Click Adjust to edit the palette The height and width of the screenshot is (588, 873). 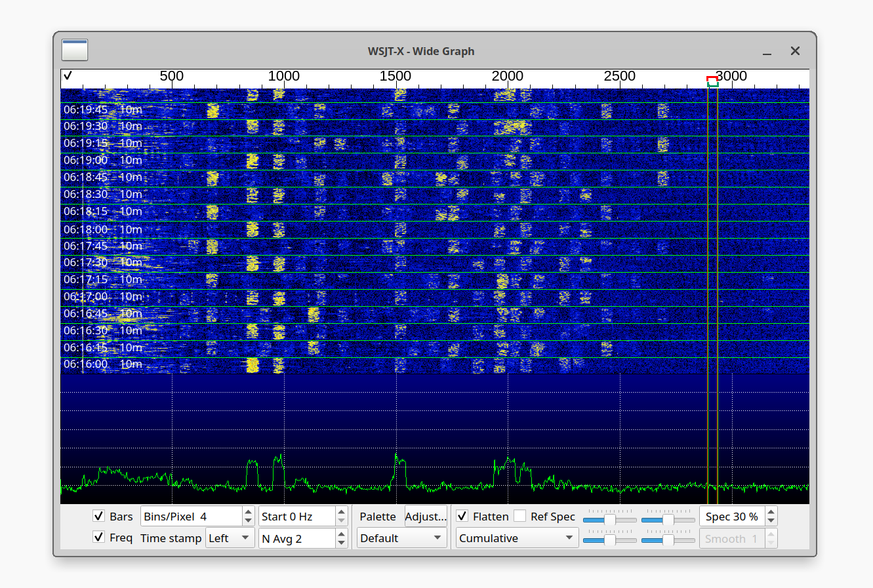coord(426,517)
